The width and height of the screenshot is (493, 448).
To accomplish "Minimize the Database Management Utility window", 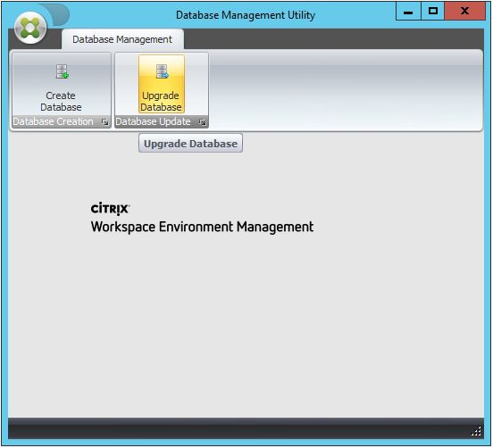I will [408, 12].
